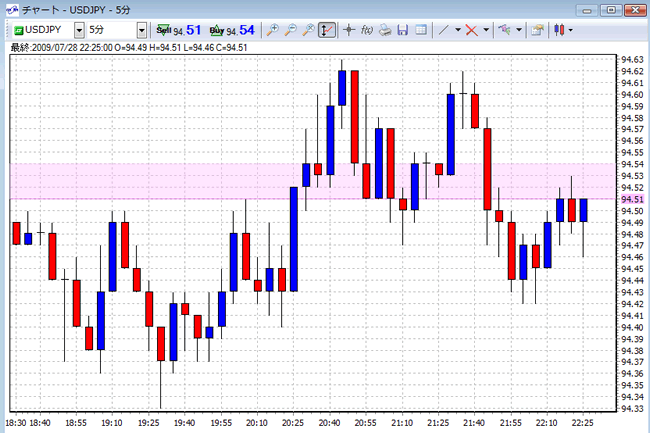Viewport: 650px width, 433px height.
Task: Select the crosshair cursor tool
Action: 349,30
